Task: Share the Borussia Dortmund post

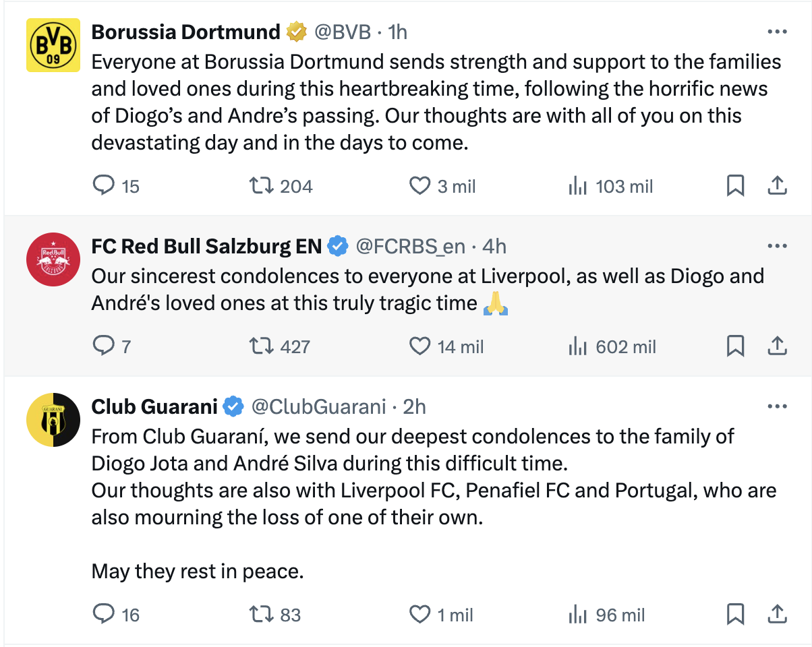Action: click(x=777, y=185)
